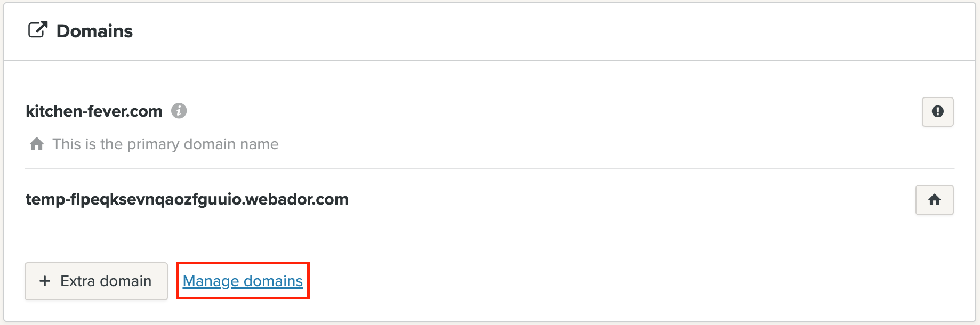Click the "Extra domain" label text on button

[106, 281]
